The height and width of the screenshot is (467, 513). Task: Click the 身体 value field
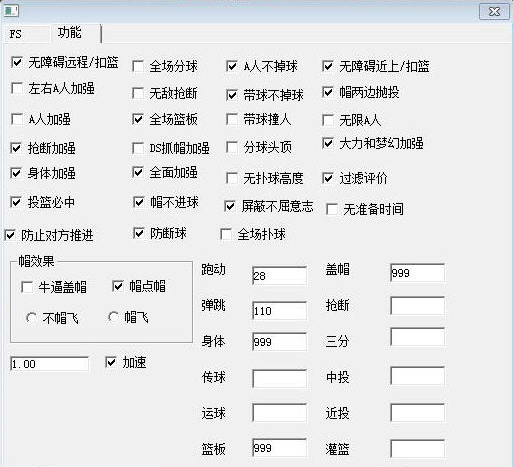click(279, 341)
